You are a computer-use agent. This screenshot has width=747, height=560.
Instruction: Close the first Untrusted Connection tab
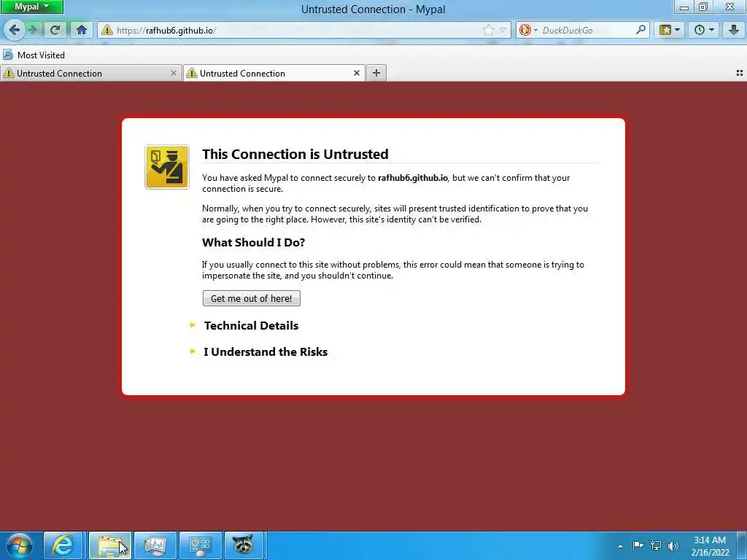pos(174,73)
